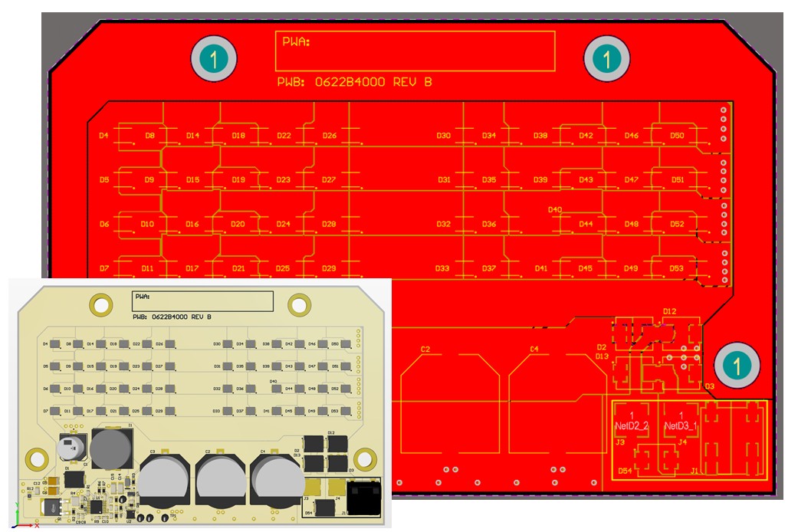Click the top-right mounting hole pad
Screen dimensions: 798x532
coord(606,58)
